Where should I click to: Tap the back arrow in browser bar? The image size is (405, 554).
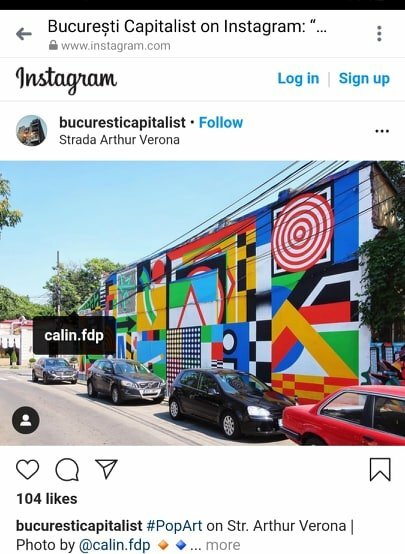(24, 34)
